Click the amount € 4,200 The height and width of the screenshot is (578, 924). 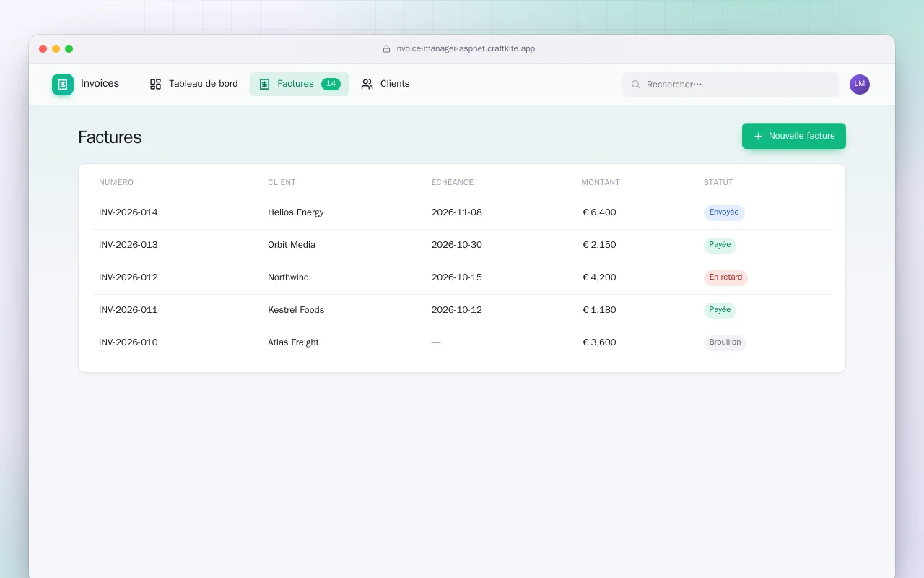(x=599, y=277)
